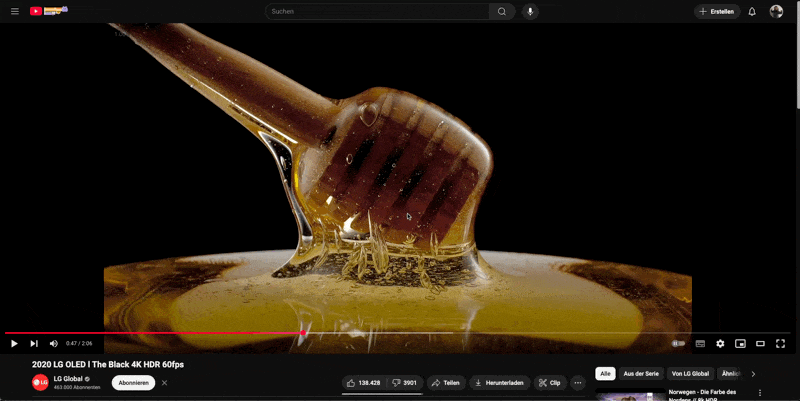The image size is (800, 401).
Task: Open player settings gear
Action: click(x=720, y=343)
